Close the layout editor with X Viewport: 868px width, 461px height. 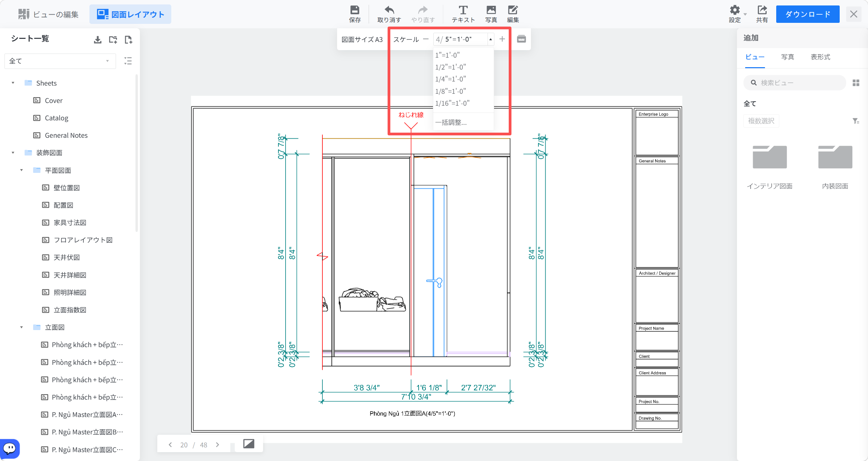[854, 14]
